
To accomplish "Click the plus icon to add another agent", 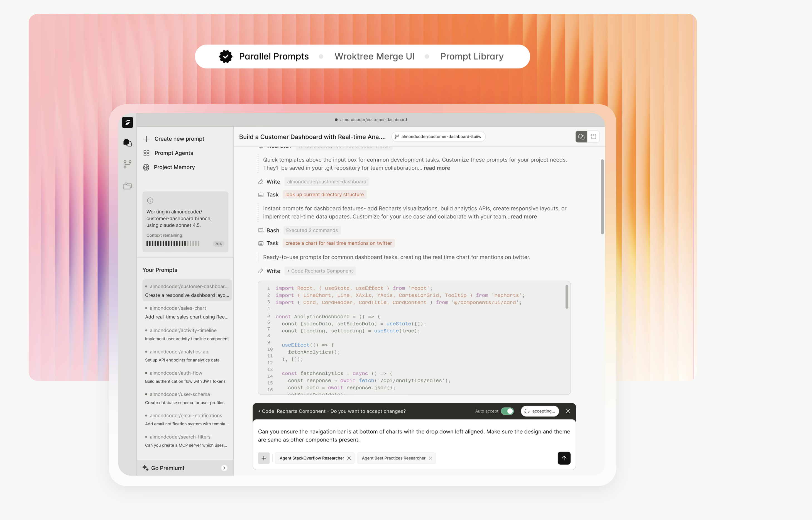I will point(264,458).
